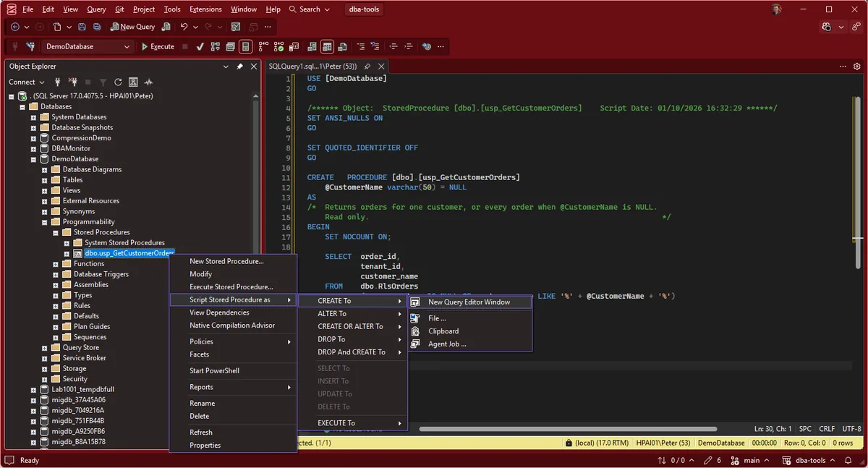The width and height of the screenshot is (868, 468).
Task: Click Native Compilation Advisor menu entry
Action: (x=233, y=326)
